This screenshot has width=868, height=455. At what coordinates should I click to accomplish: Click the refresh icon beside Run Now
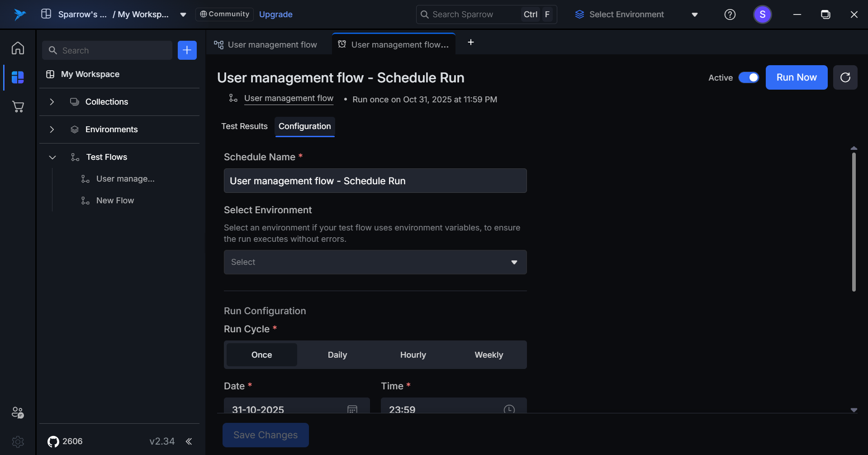(845, 77)
